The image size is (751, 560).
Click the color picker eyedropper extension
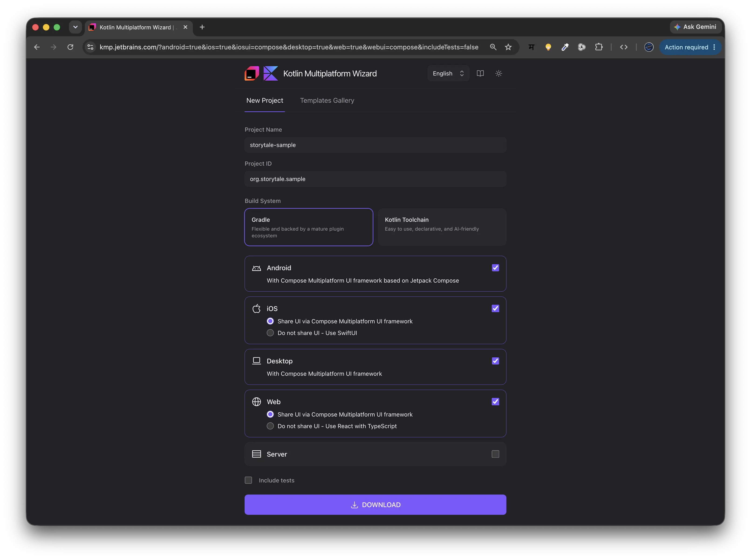click(x=565, y=47)
